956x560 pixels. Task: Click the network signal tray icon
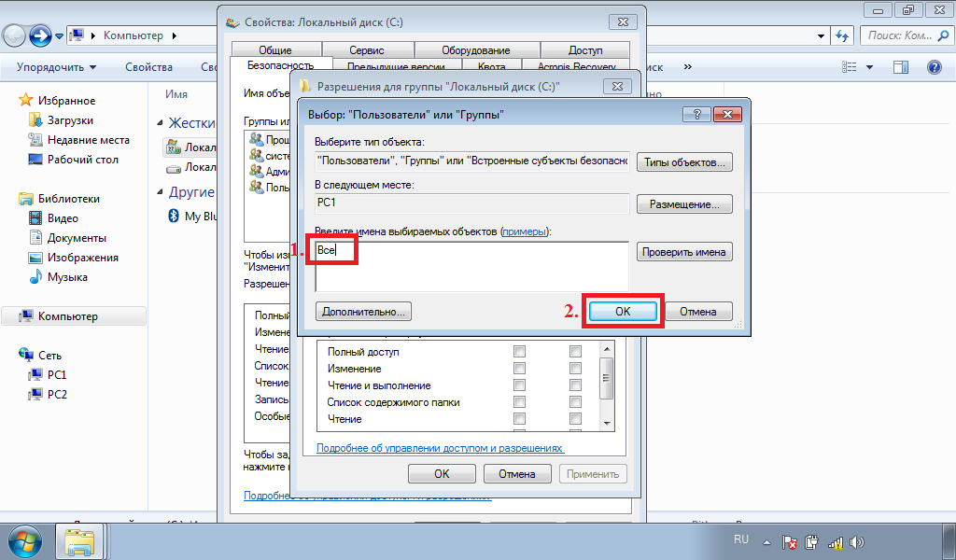(836, 541)
